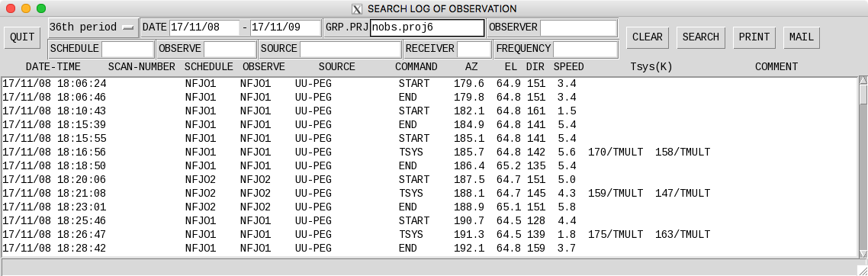This screenshot has height=276, width=868.
Task: Click scrollbar down arrow of log list
Action: click(863, 253)
